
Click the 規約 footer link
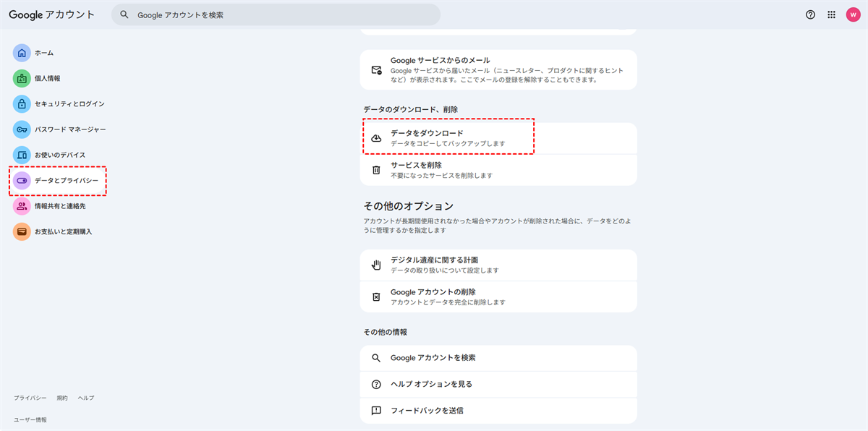pos(62,398)
